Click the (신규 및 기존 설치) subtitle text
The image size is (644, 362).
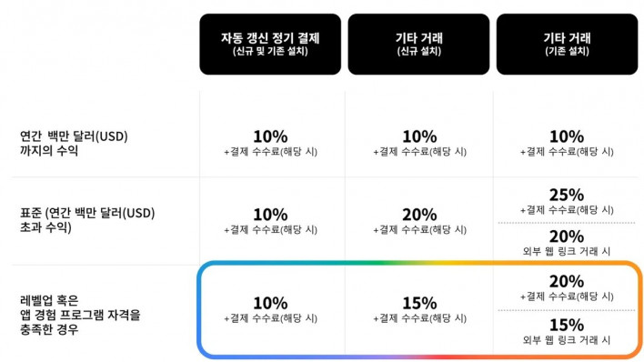click(270, 51)
